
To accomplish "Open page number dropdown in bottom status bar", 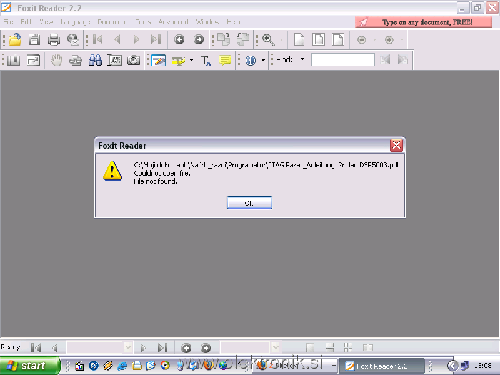I will click(128, 348).
